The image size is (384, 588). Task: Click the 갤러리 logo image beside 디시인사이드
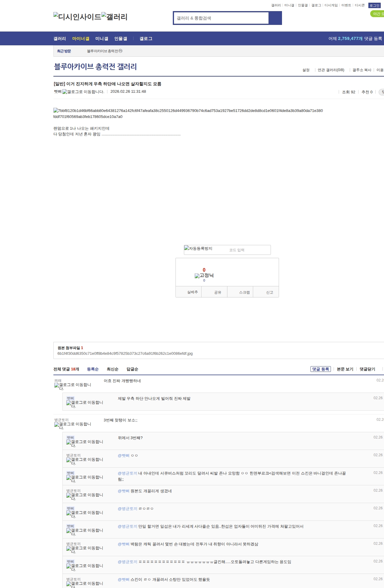(115, 17)
